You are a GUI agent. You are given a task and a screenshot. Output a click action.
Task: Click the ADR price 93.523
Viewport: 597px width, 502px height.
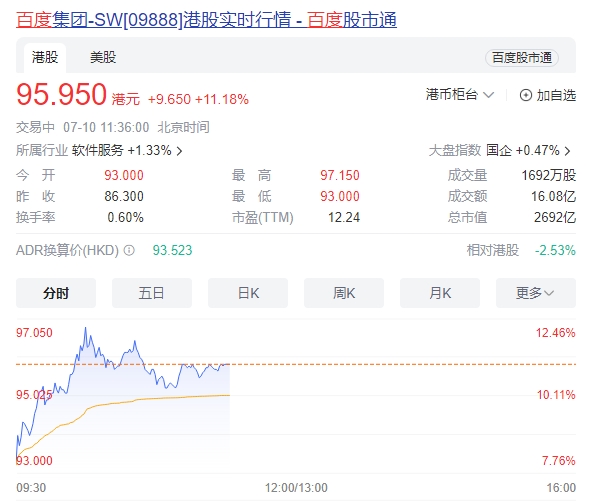172,250
